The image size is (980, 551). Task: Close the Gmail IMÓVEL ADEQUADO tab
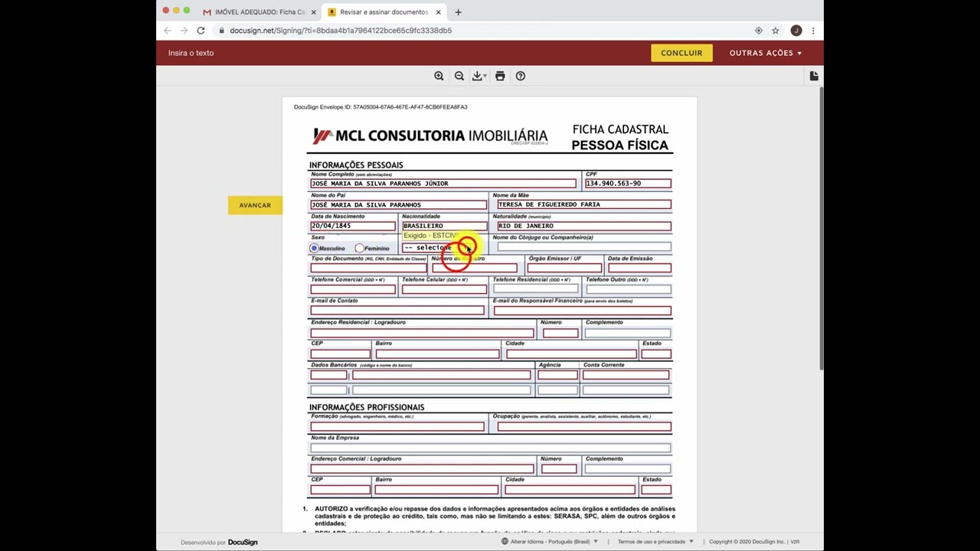[x=313, y=12]
